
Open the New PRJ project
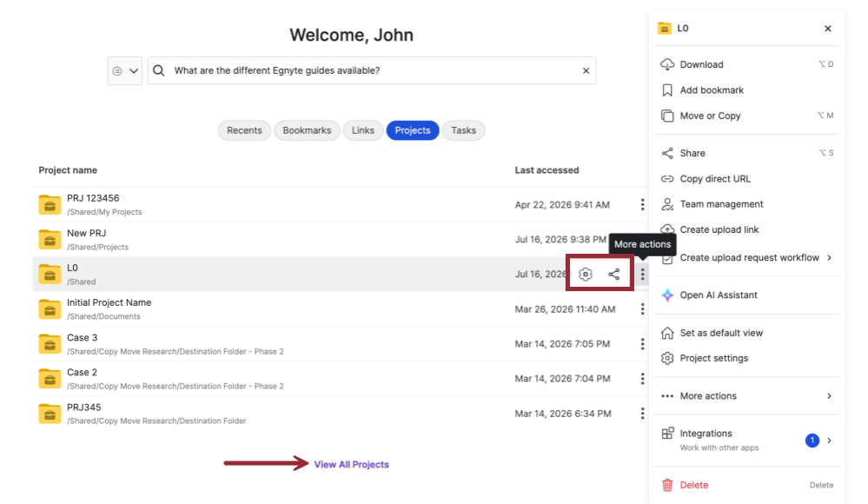(x=86, y=233)
